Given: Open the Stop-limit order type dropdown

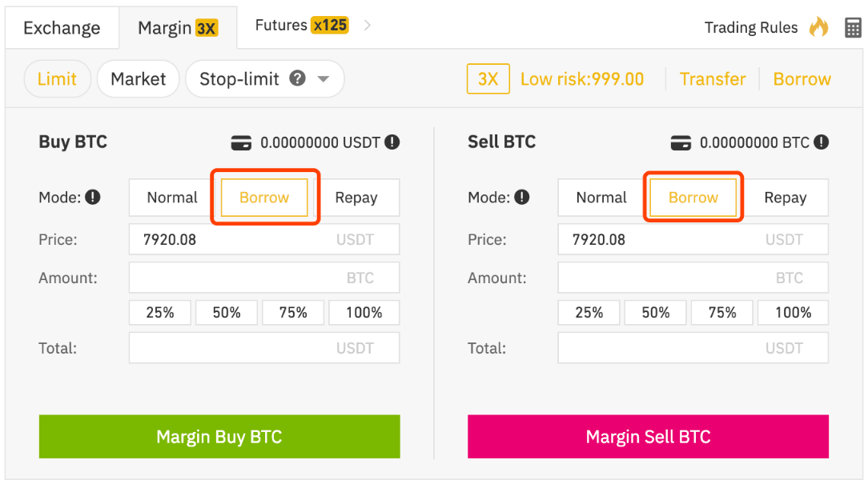Looking at the screenshot, I should tap(323, 78).
